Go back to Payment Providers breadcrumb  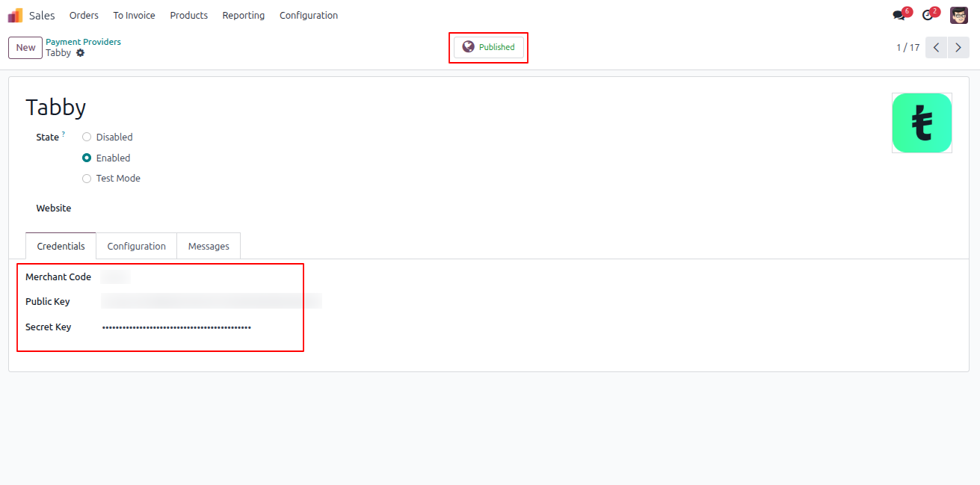point(83,42)
